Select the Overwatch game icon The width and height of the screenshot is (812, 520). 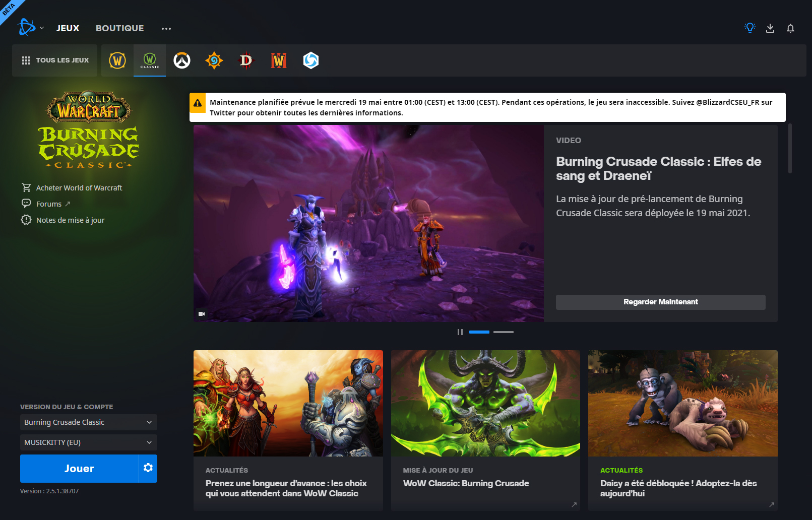(x=182, y=60)
